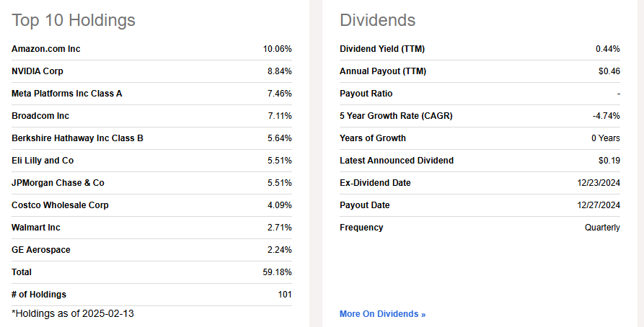Click Meta Platforms Inc Class A
This screenshot has height=327, width=644.
67,94
